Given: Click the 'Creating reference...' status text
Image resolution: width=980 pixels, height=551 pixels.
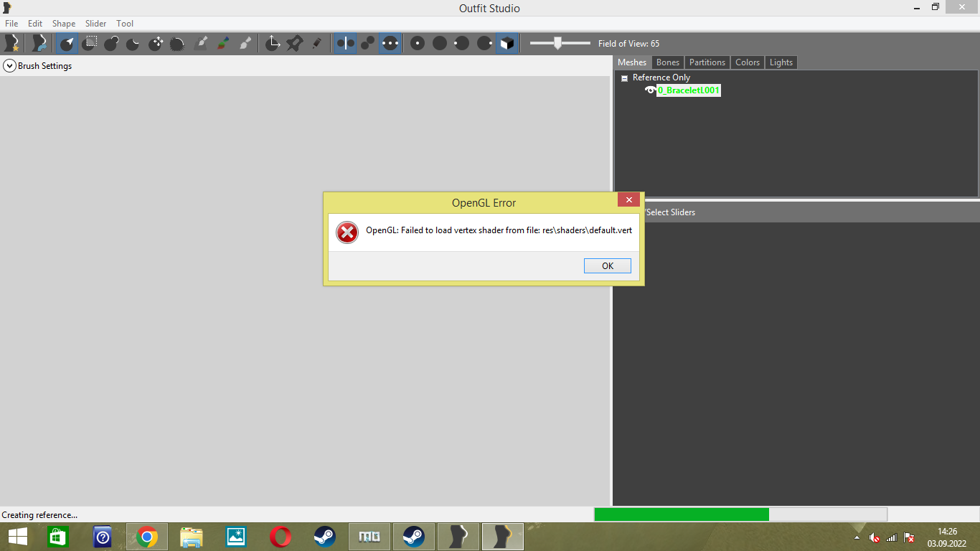Looking at the screenshot, I should click(x=39, y=515).
